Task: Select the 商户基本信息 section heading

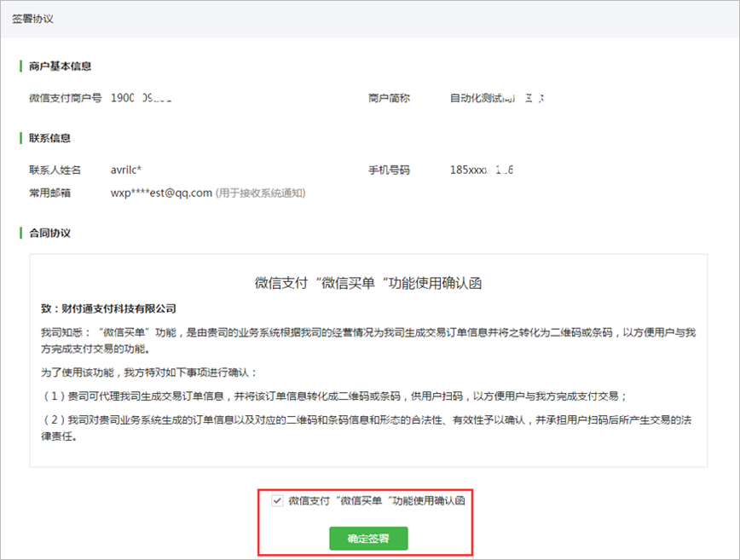Action: point(60,66)
